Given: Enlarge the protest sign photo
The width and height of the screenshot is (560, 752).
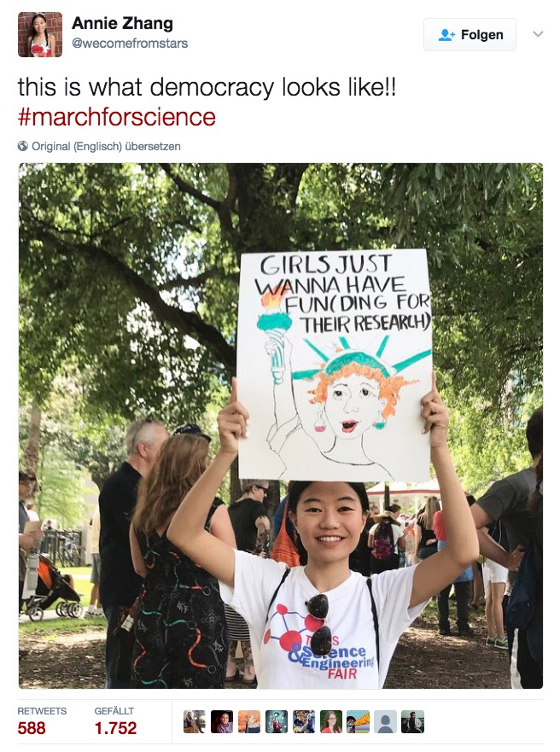Looking at the screenshot, I should point(281,426).
